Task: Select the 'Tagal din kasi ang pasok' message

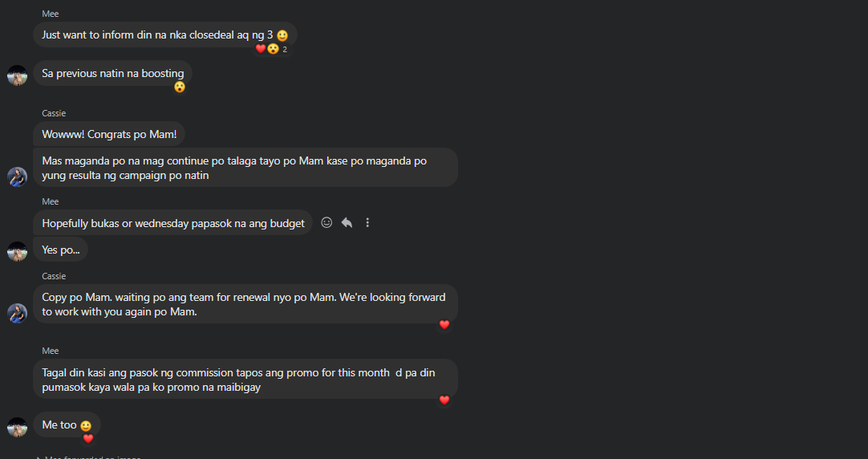Action: pos(245,380)
